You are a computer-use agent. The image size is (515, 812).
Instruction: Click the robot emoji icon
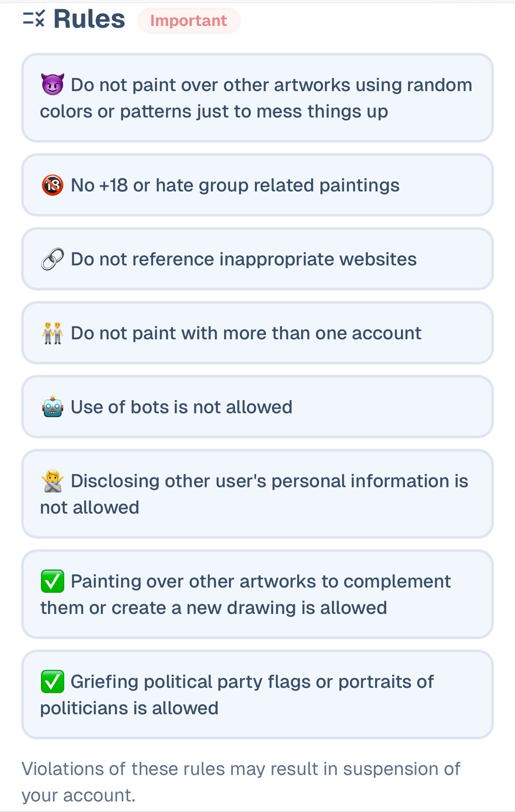(52, 407)
